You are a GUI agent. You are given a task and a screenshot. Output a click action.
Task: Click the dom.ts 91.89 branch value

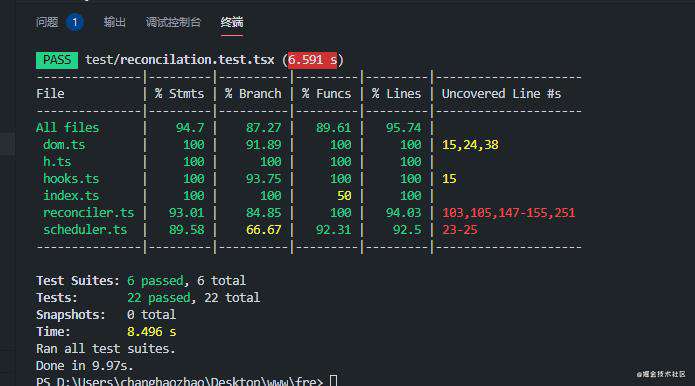point(264,144)
